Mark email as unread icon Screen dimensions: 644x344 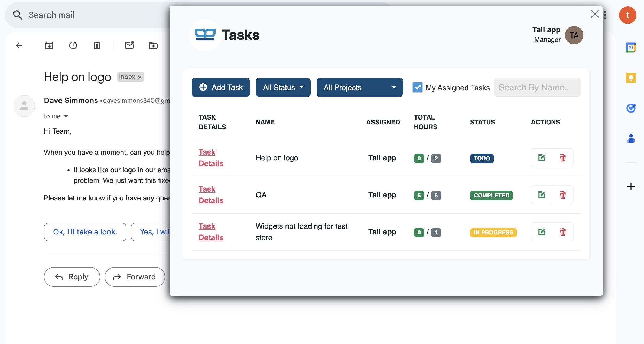[x=129, y=45]
